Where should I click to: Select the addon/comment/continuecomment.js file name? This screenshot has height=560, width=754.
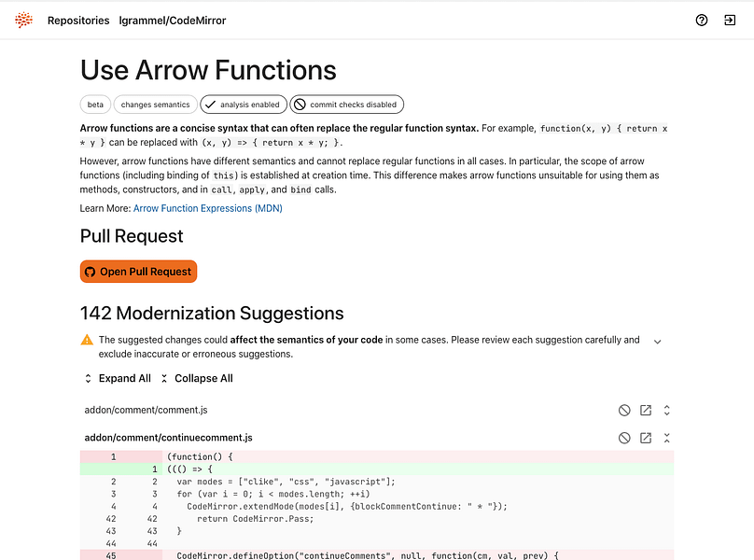click(168, 438)
